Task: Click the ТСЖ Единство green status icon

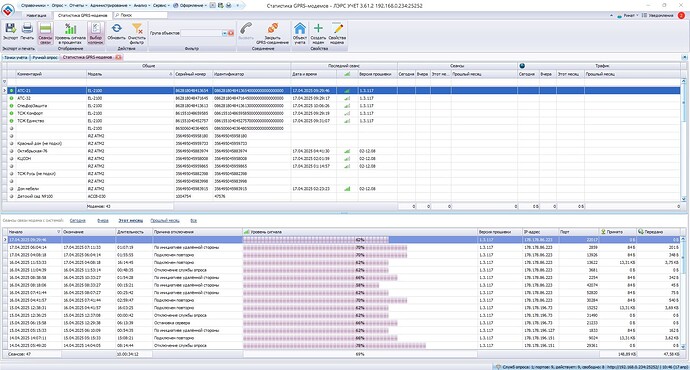Action: [11, 121]
